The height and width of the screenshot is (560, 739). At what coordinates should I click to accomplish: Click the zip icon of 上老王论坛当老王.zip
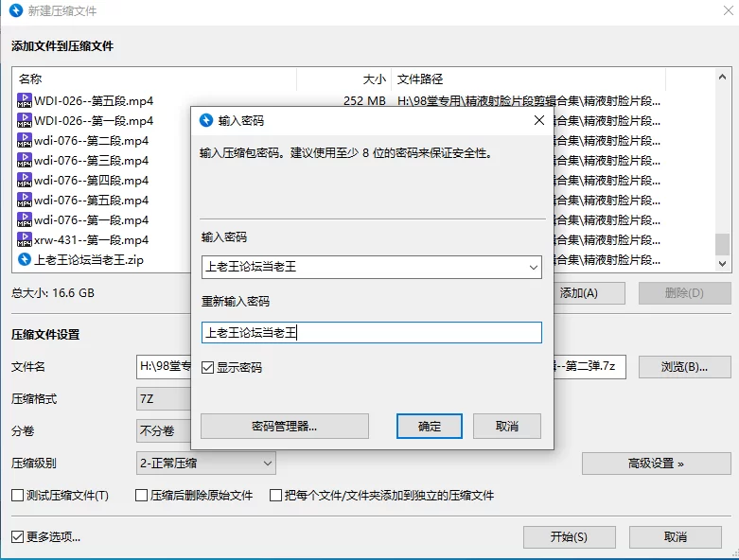[24, 259]
